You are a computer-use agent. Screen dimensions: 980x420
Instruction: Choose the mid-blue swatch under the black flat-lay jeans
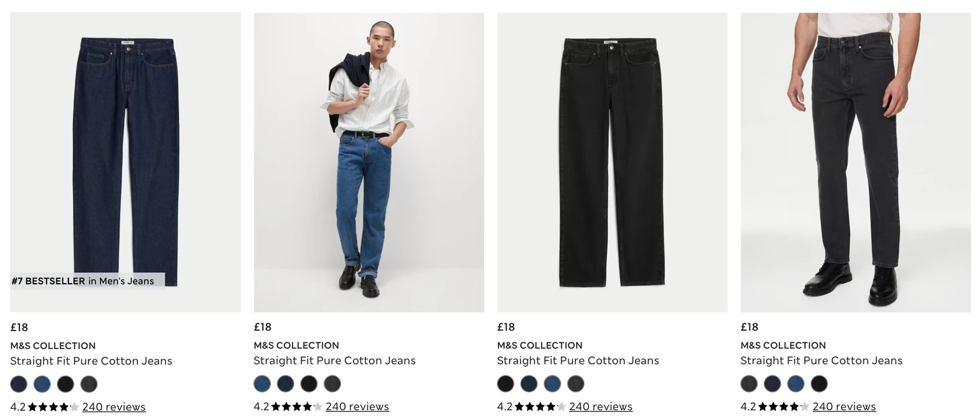coord(552,384)
